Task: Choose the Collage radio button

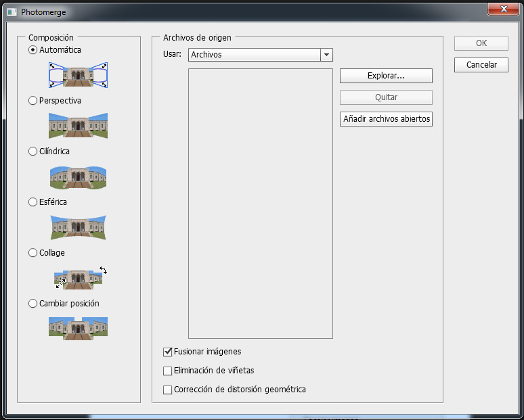Action: 32,253
